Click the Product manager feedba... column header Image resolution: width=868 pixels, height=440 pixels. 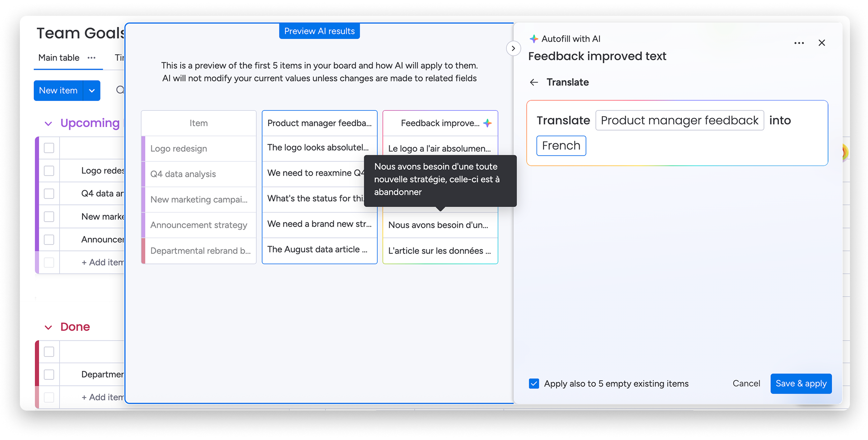tap(319, 123)
